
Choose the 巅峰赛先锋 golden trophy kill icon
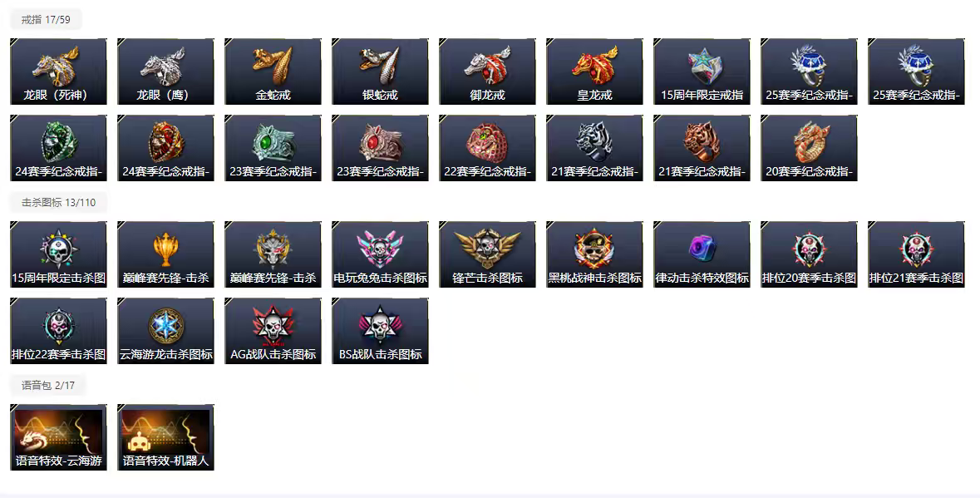tap(165, 254)
